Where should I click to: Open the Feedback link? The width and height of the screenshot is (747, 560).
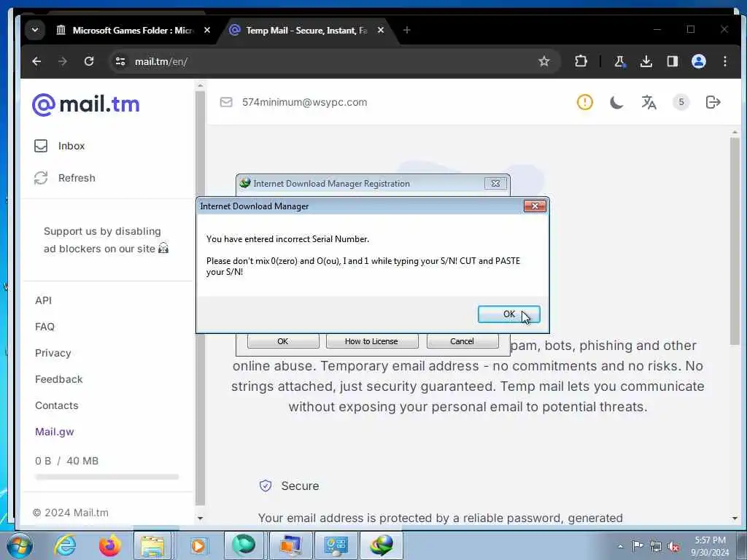coord(58,379)
